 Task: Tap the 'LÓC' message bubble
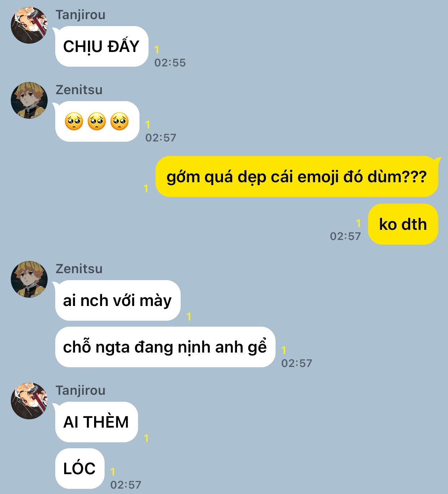click(80, 469)
